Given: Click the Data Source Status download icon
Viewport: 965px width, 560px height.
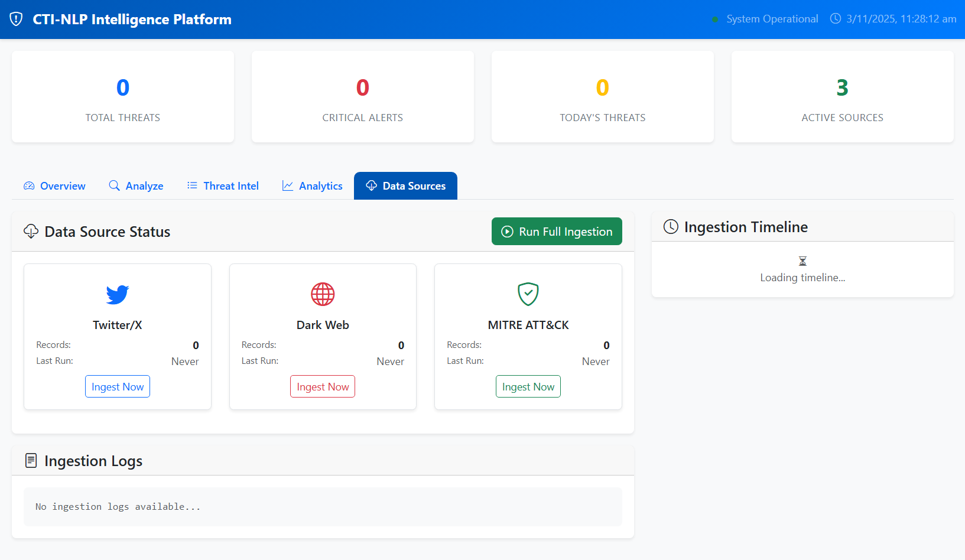Looking at the screenshot, I should click(x=31, y=231).
